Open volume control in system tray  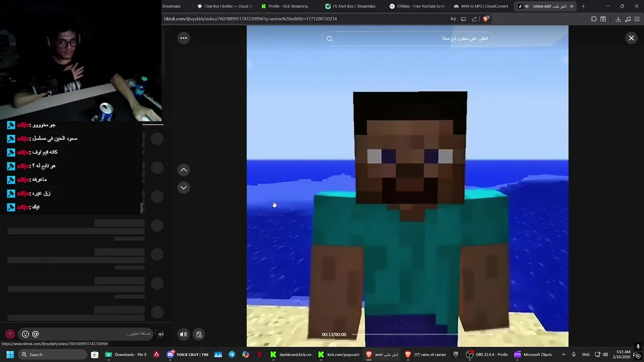pos(605,354)
